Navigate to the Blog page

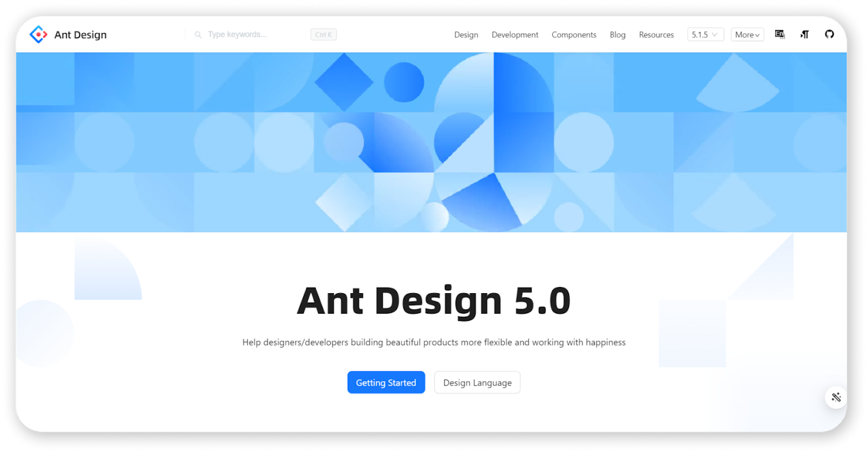(x=617, y=35)
